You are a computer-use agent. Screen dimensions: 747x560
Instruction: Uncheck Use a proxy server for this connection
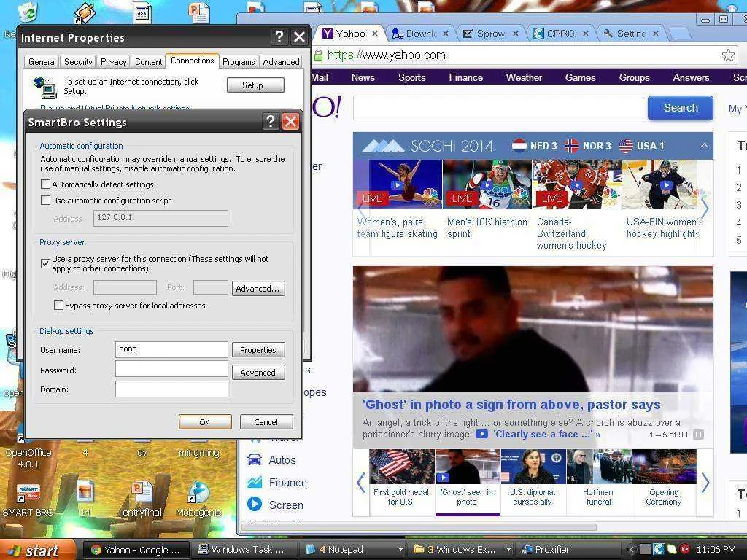coord(46,262)
